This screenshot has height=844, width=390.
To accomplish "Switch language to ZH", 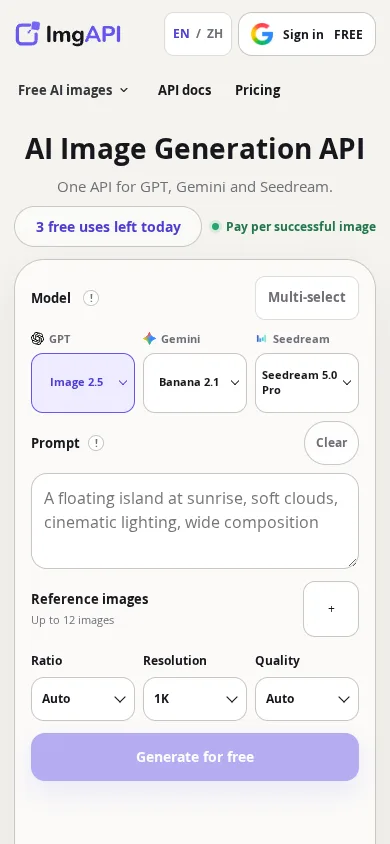I will point(215,34).
